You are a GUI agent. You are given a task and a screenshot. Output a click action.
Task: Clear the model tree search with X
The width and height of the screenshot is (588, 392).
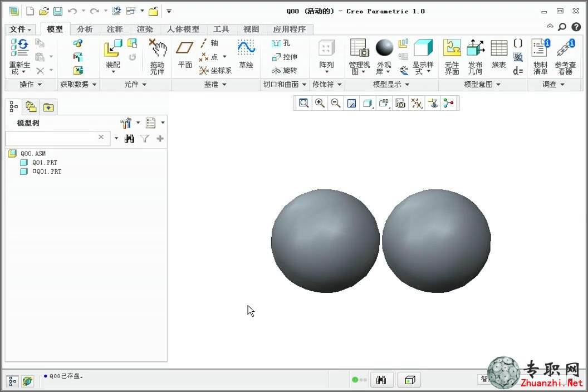click(101, 138)
